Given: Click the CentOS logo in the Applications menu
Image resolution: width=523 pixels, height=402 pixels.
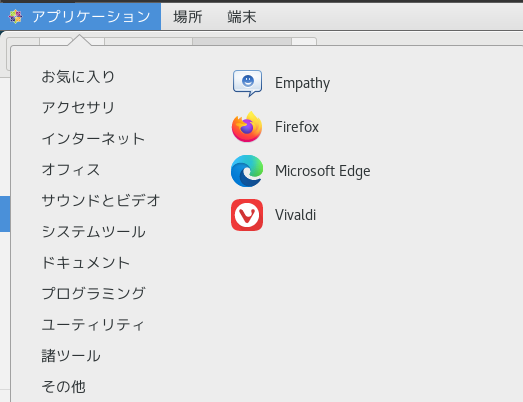Looking at the screenshot, I should (15, 16).
